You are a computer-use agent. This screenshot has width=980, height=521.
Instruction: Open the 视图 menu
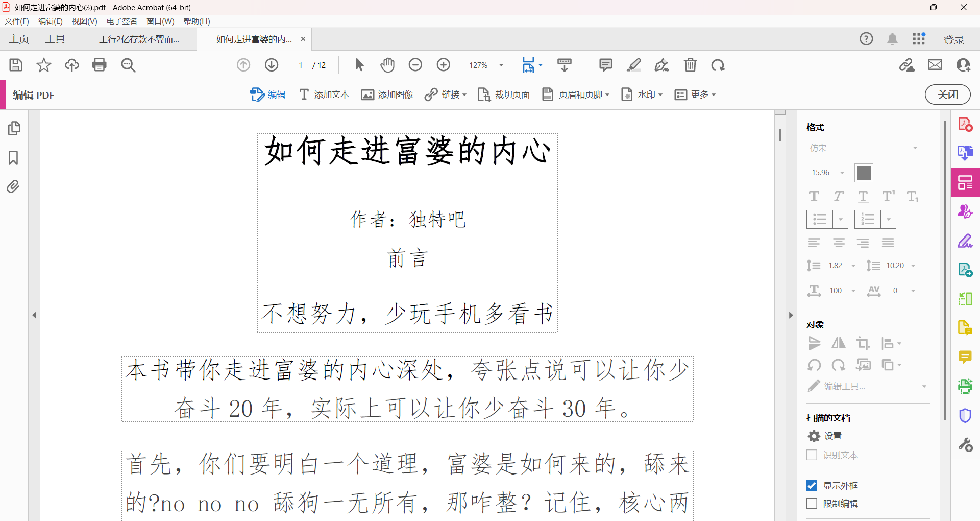point(84,21)
